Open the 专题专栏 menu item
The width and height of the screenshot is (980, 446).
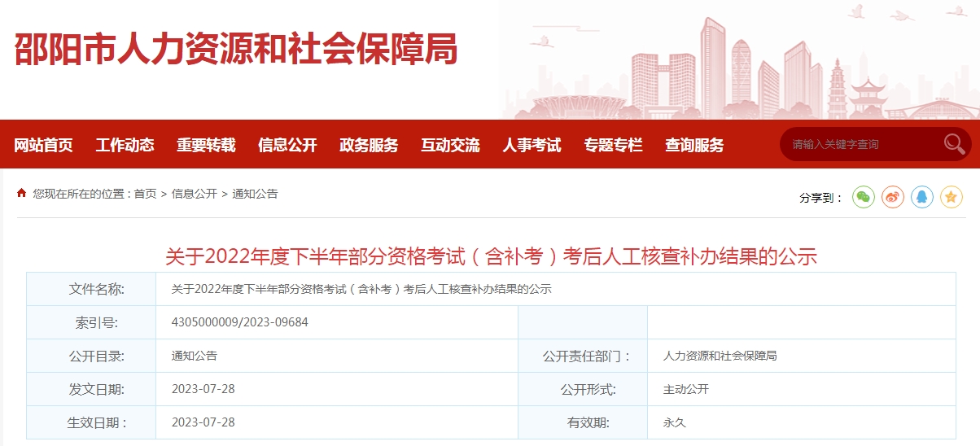tap(613, 145)
